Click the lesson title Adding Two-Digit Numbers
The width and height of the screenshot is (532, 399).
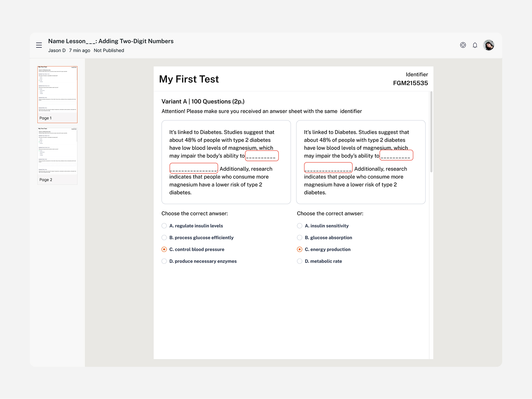pos(135,41)
